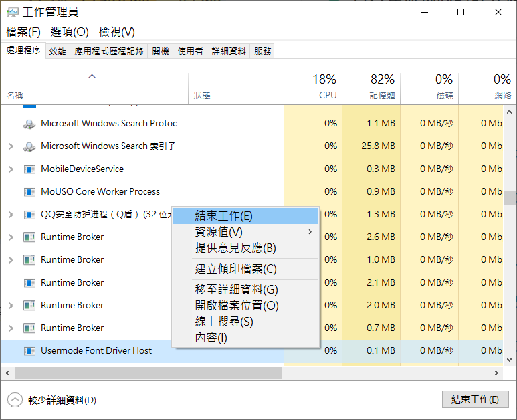The image size is (517, 420).
Task: Choose 提供意見反應(B) in the context menu
Action: point(245,248)
